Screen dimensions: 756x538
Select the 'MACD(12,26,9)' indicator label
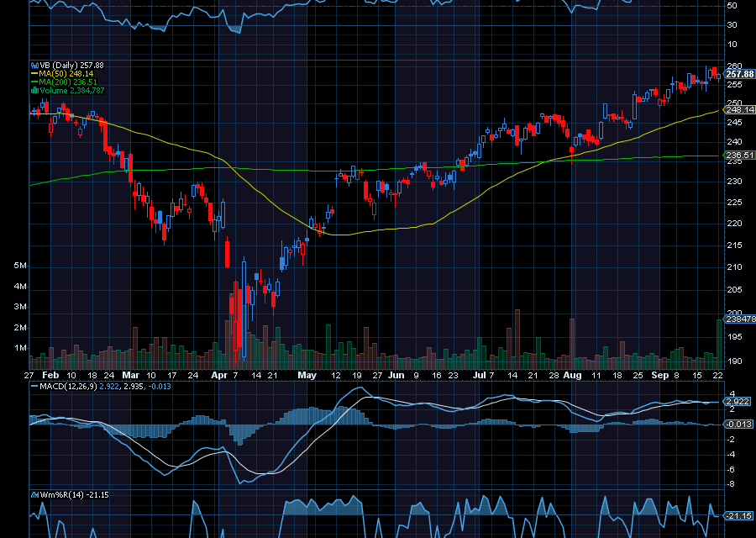coord(69,387)
